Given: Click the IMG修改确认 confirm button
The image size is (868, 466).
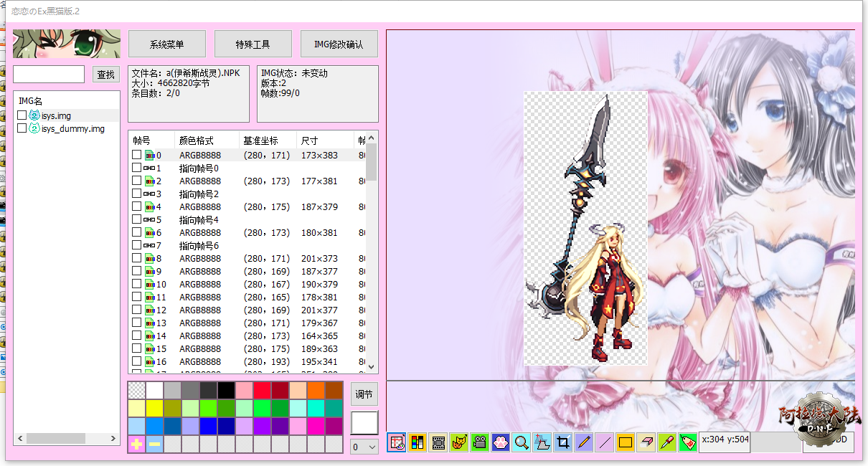Looking at the screenshot, I should [339, 44].
